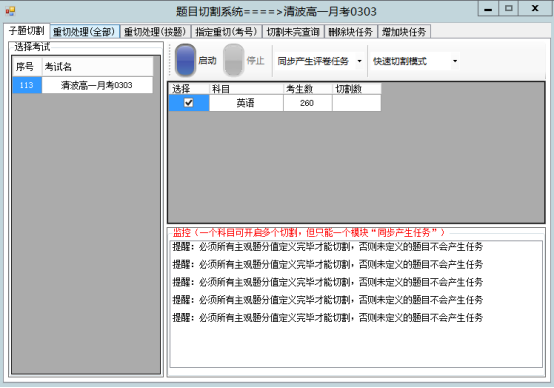Minimize the 题目切割系统 window
The height and width of the screenshot is (388, 554).
click(488, 9)
